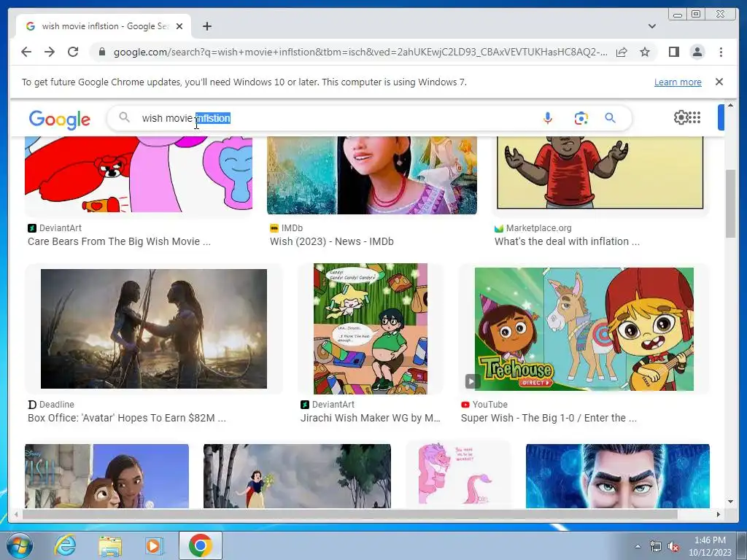
Task: Click the horizontal scrollbar thumb
Action: pos(350,514)
